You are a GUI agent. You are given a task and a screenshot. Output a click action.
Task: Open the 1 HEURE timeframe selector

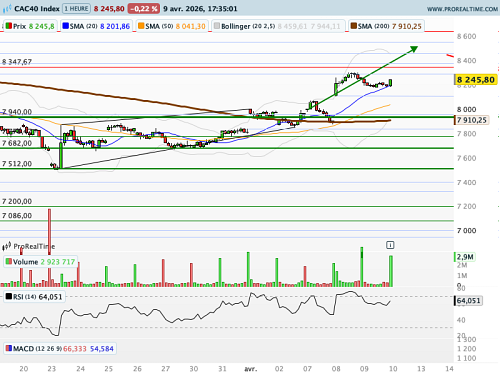(x=76, y=9)
